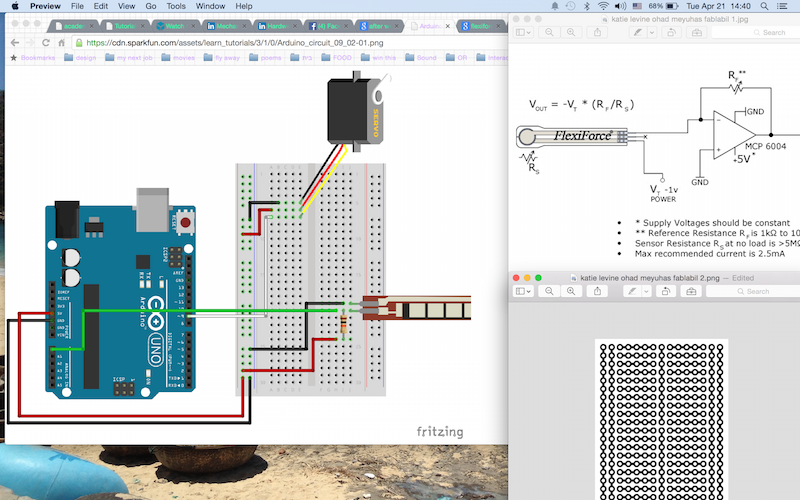Switch to the LinkedIn Mechanical tab
800x500 pixels.
[x=226, y=26]
